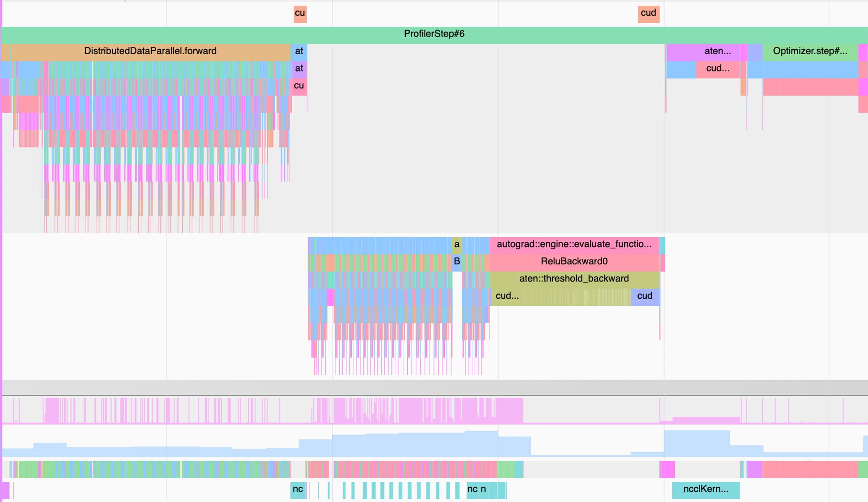Select the ProfilerStep#6 span bar
This screenshot has width=868, height=502.
[x=434, y=34]
